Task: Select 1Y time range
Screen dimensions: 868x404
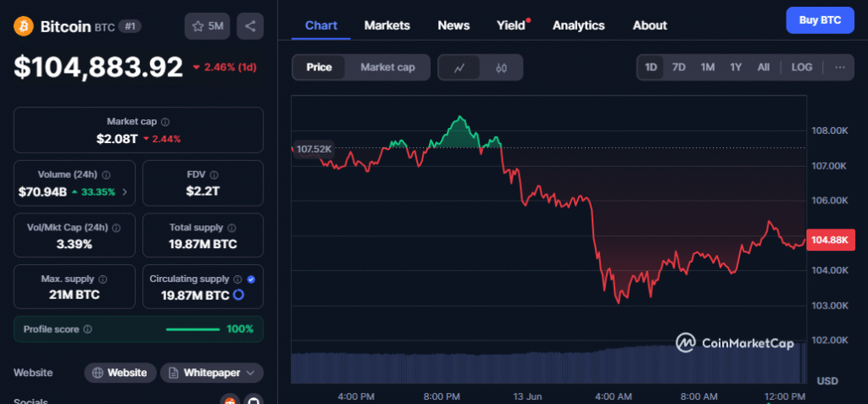Action: [735, 68]
